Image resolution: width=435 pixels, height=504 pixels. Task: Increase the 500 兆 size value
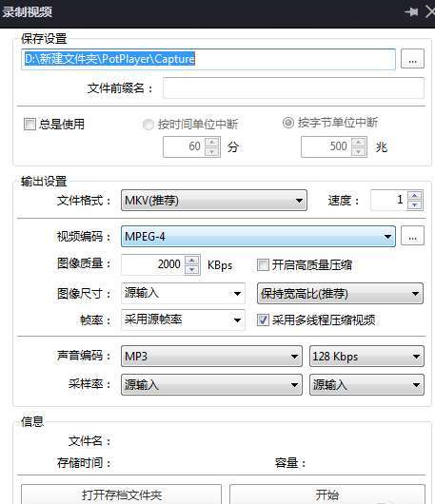pyautogui.click(x=359, y=142)
